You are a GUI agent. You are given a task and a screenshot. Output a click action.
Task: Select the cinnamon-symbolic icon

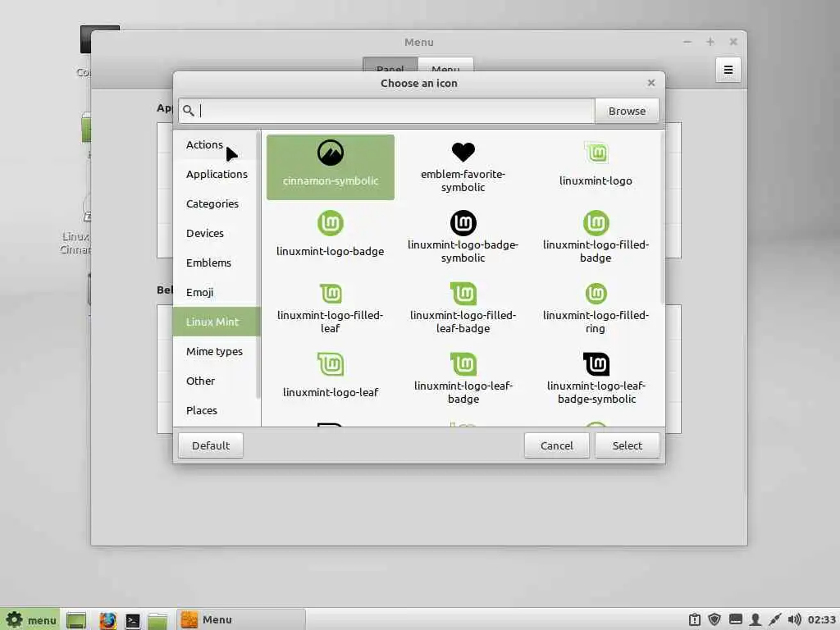pyautogui.click(x=331, y=167)
